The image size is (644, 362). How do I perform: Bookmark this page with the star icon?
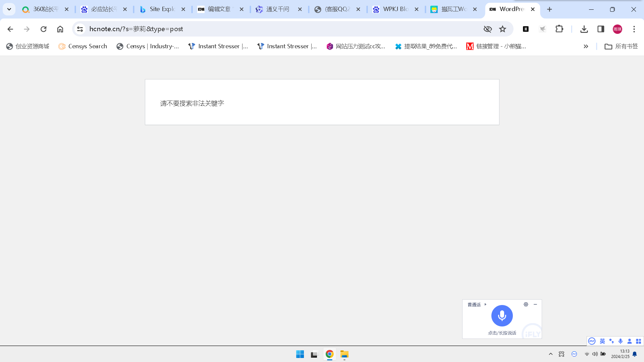502,29
